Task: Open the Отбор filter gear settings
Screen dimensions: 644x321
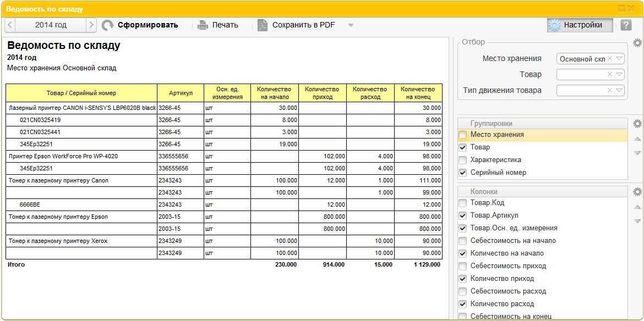Action: 637,43
